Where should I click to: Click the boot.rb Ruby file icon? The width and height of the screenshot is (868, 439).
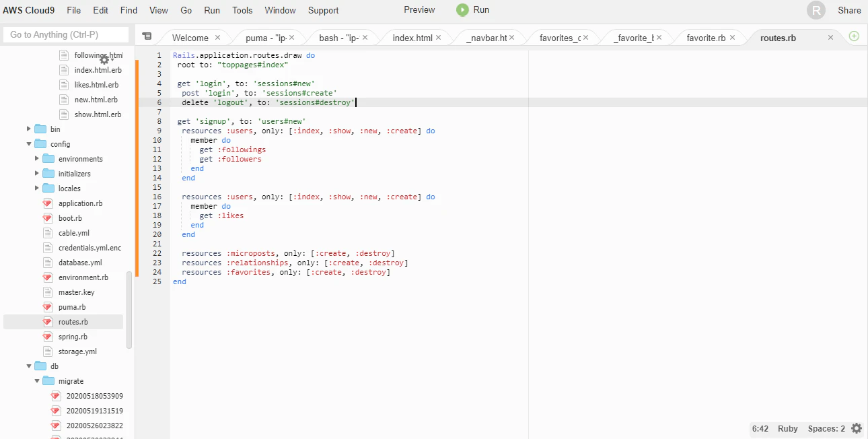click(48, 218)
